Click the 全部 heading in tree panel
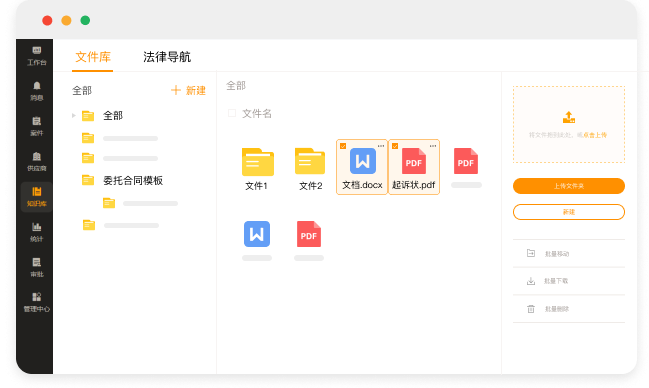649x388 pixels. click(82, 90)
